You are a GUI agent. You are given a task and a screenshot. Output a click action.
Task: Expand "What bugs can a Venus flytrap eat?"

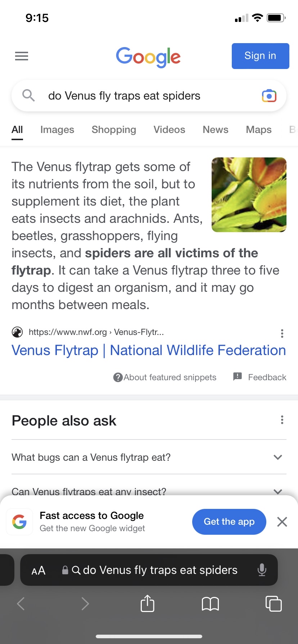coord(277,457)
